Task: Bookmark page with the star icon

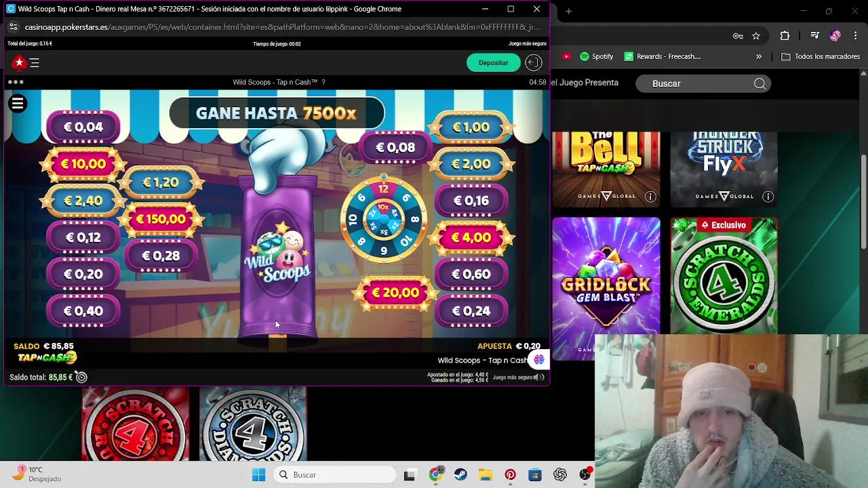Action: [756, 36]
